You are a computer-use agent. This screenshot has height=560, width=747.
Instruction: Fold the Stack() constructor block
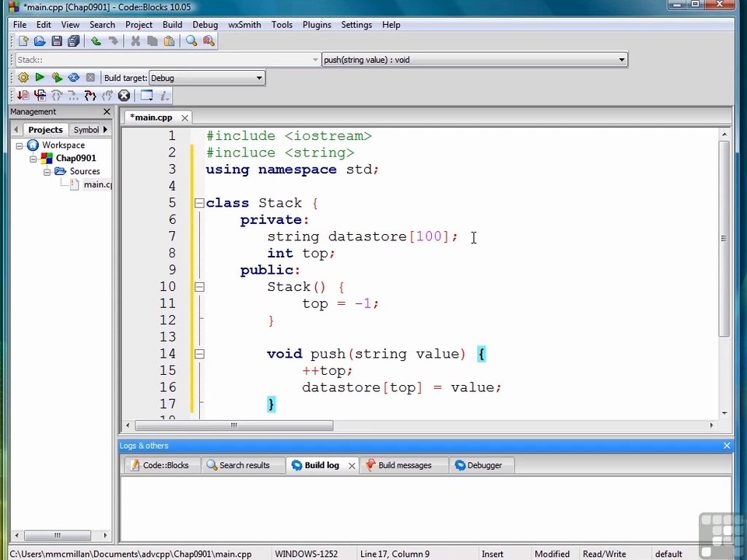[200, 287]
